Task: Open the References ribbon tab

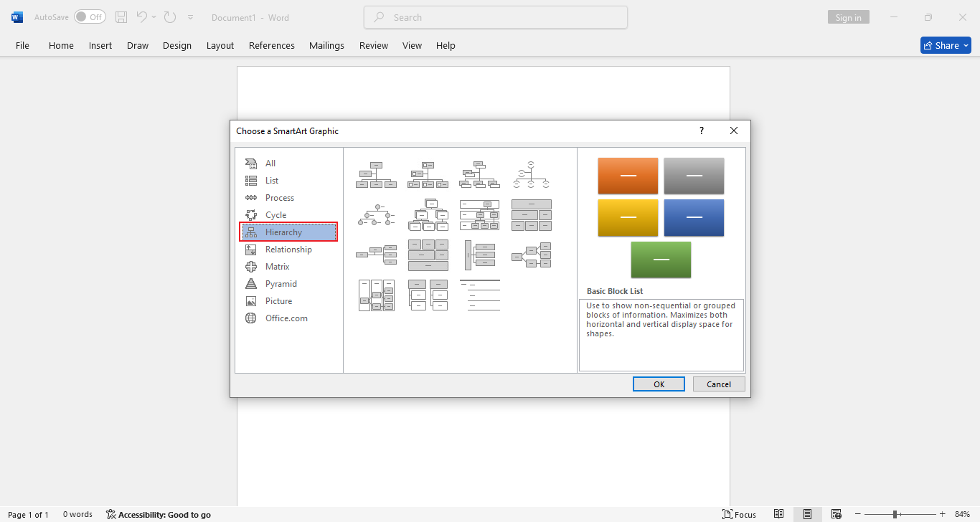Action: coord(271,45)
